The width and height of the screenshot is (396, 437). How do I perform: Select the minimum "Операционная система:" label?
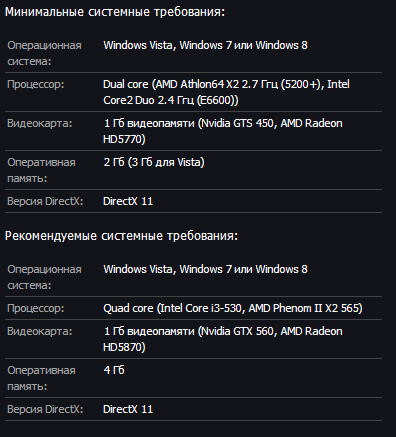click(44, 53)
